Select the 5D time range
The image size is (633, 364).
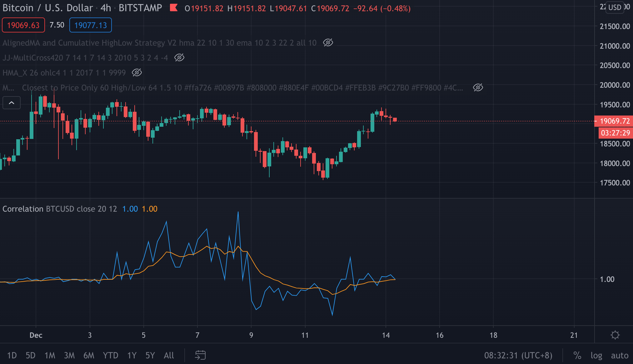point(30,355)
